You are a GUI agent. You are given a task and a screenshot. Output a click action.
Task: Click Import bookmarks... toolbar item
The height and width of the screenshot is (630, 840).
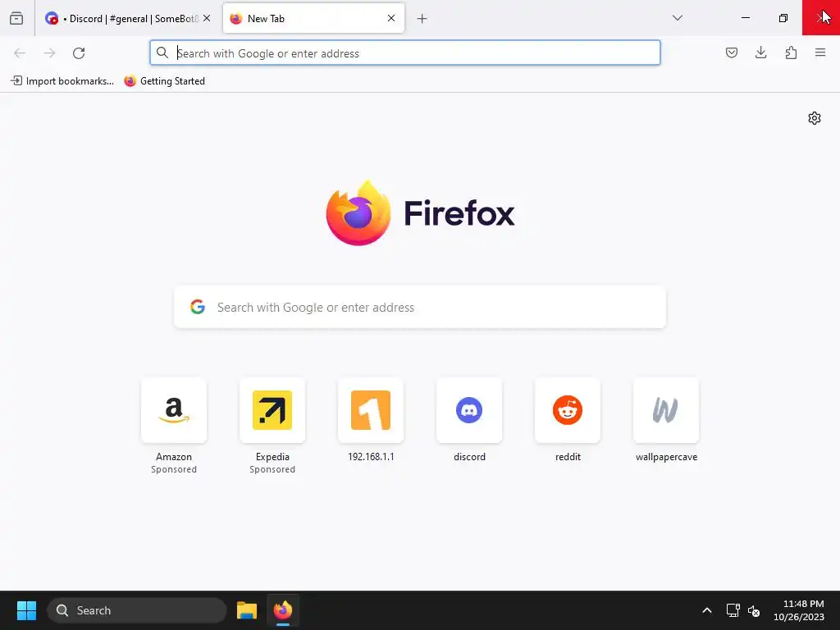pyautogui.click(x=62, y=81)
